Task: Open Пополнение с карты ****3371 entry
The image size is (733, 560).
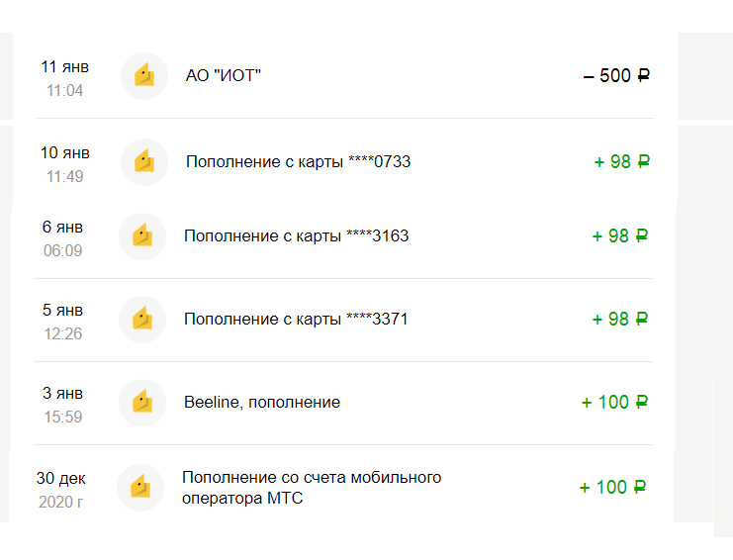Action: pos(296,320)
